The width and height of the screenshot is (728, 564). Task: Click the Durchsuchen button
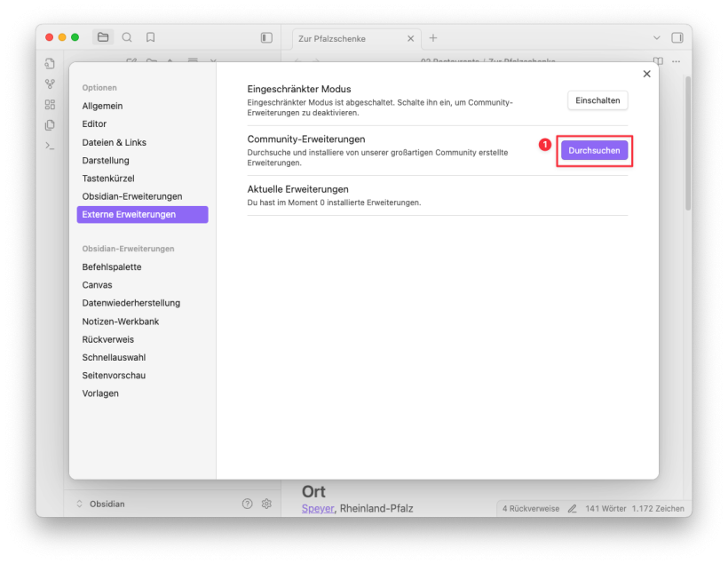click(x=594, y=151)
